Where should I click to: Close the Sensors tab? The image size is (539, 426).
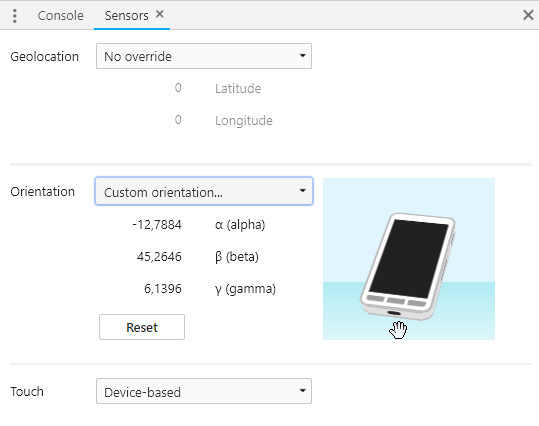(160, 14)
